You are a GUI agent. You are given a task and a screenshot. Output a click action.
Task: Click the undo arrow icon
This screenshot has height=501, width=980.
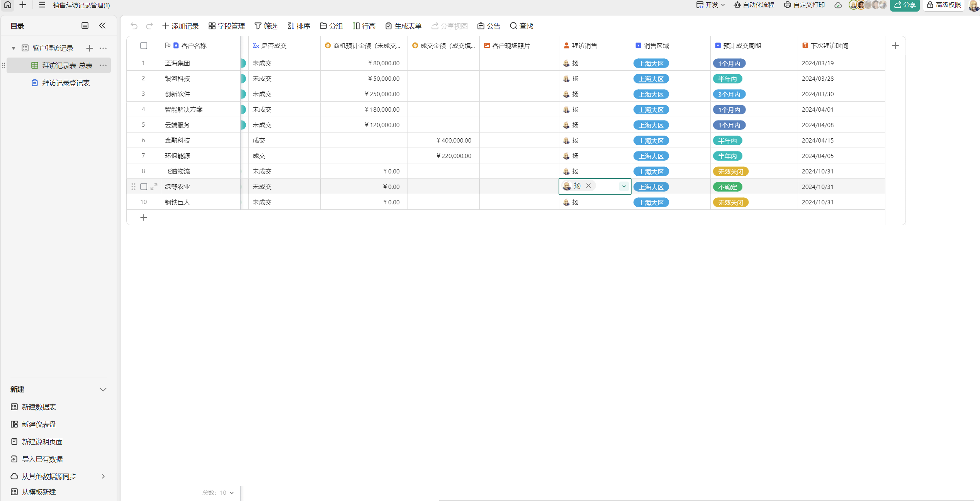click(134, 26)
